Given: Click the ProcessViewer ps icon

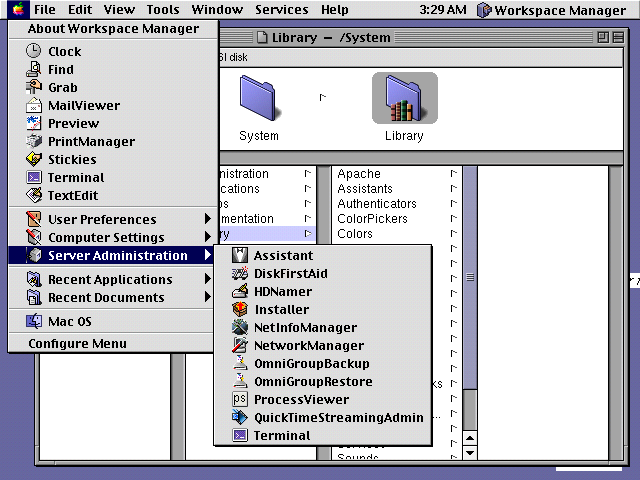Looking at the screenshot, I should click(x=240, y=399).
